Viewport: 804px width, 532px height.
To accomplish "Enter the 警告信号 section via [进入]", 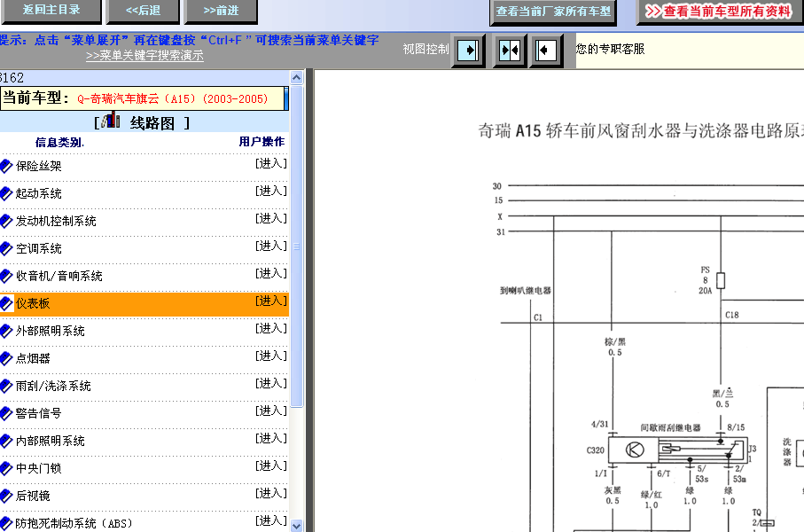I will 271,411.
